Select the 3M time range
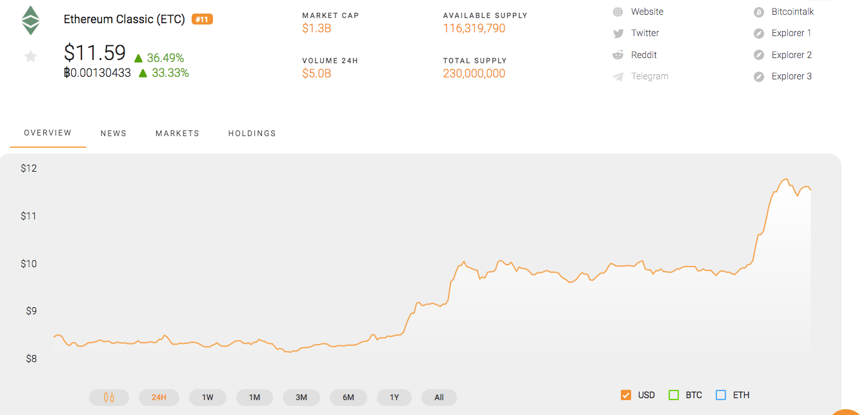868x415 pixels. [x=301, y=398]
